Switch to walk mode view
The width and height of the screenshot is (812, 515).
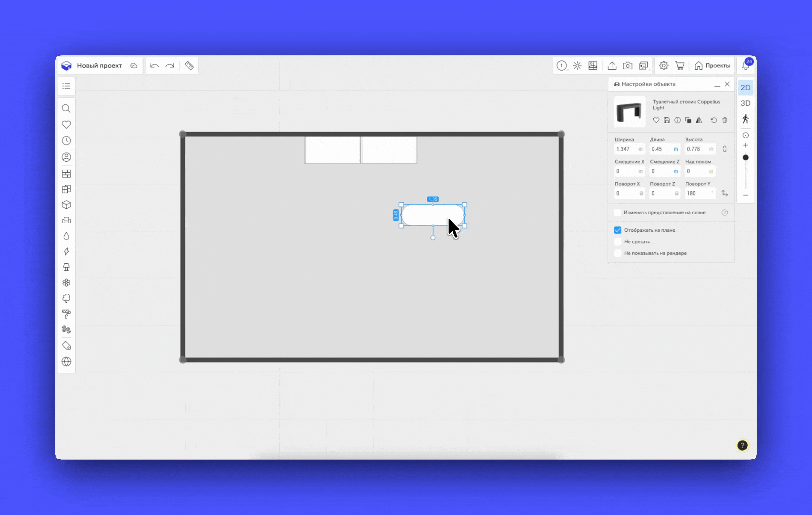[745, 119]
